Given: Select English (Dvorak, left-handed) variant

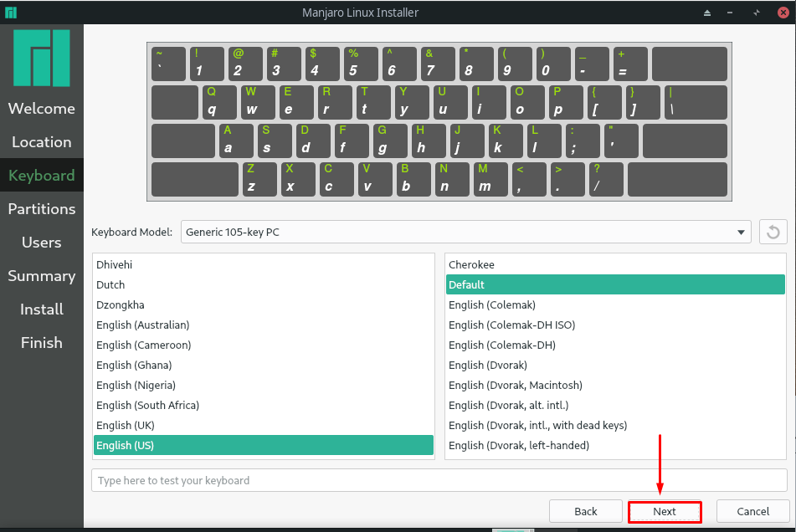Looking at the screenshot, I should (x=615, y=445).
